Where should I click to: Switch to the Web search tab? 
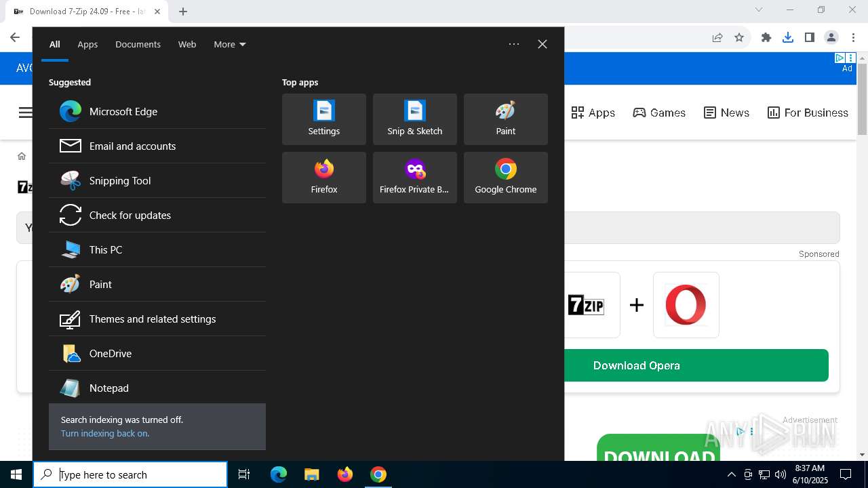[x=187, y=44]
